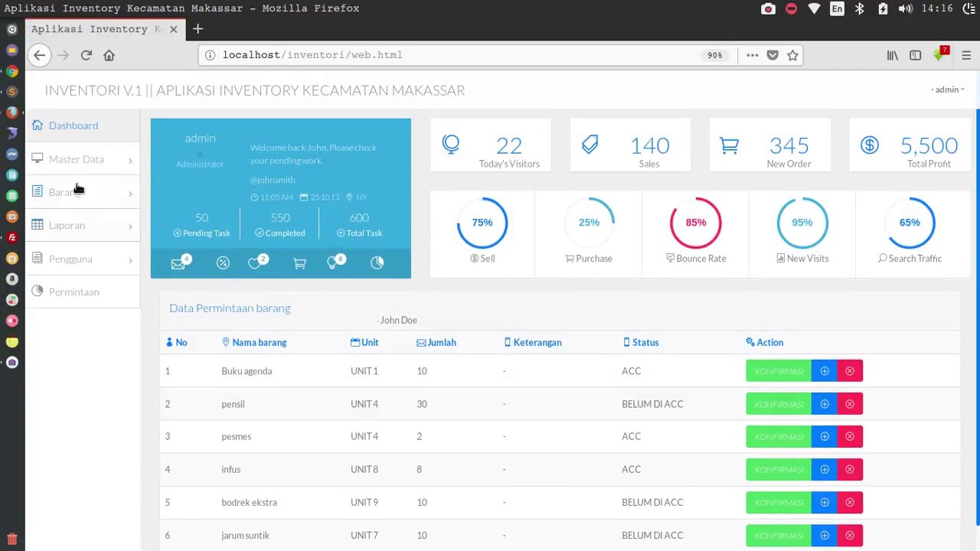The width and height of the screenshot is (980, 551).
Task: Bookmark this page with the star icon
Action: click(x=792, y=55)
